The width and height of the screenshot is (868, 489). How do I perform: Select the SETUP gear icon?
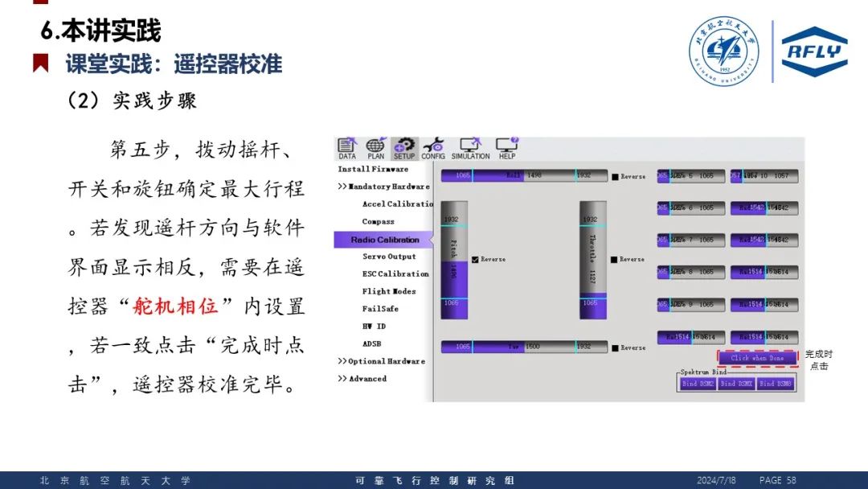(404, 148)
